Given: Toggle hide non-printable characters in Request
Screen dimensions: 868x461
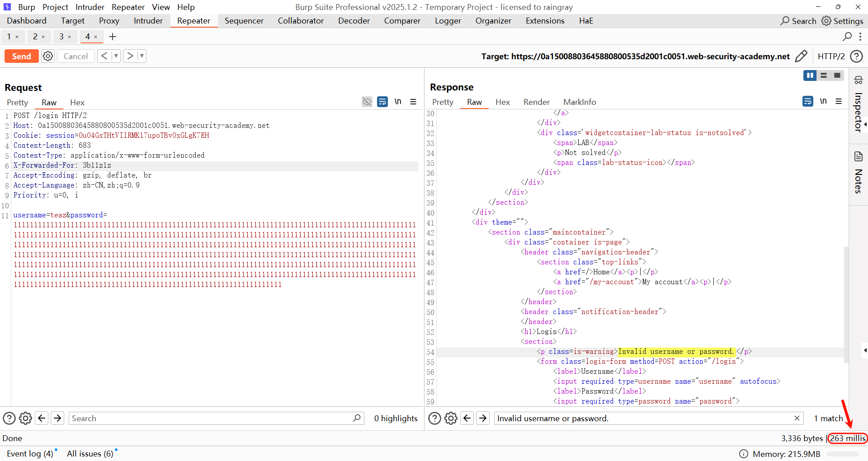Looking at the screenshot, I should tap(367, 102).
